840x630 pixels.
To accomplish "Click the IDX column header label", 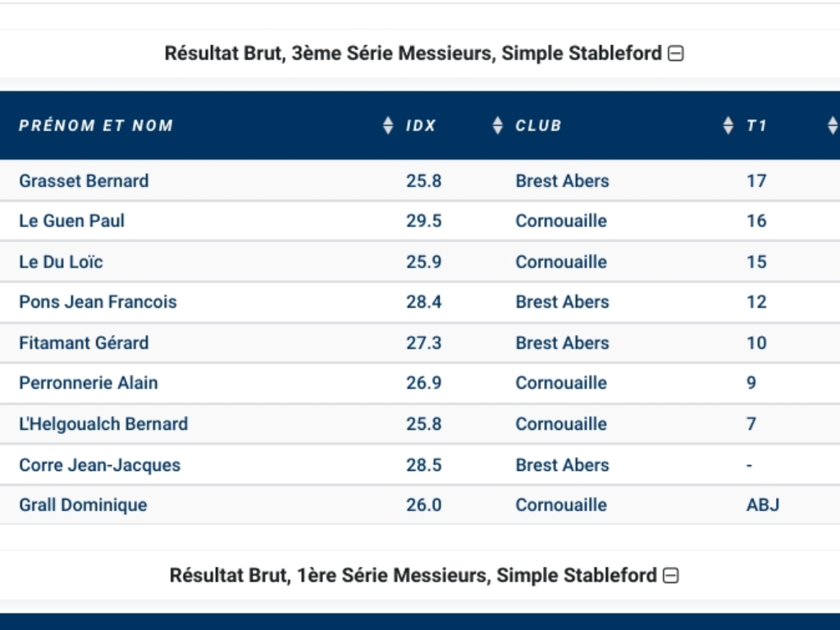I will tap(421, 126).
